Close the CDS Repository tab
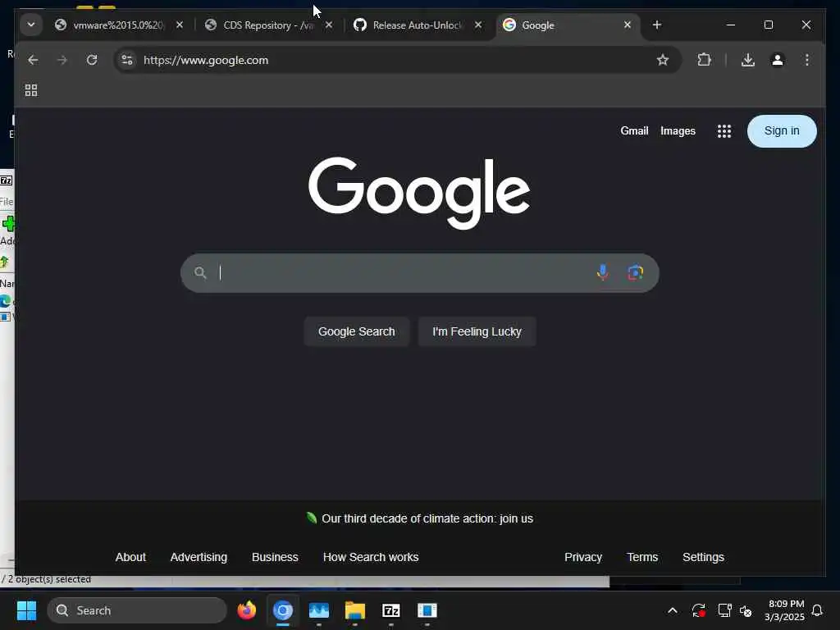 pyautogui.click(x=329, y=25)
